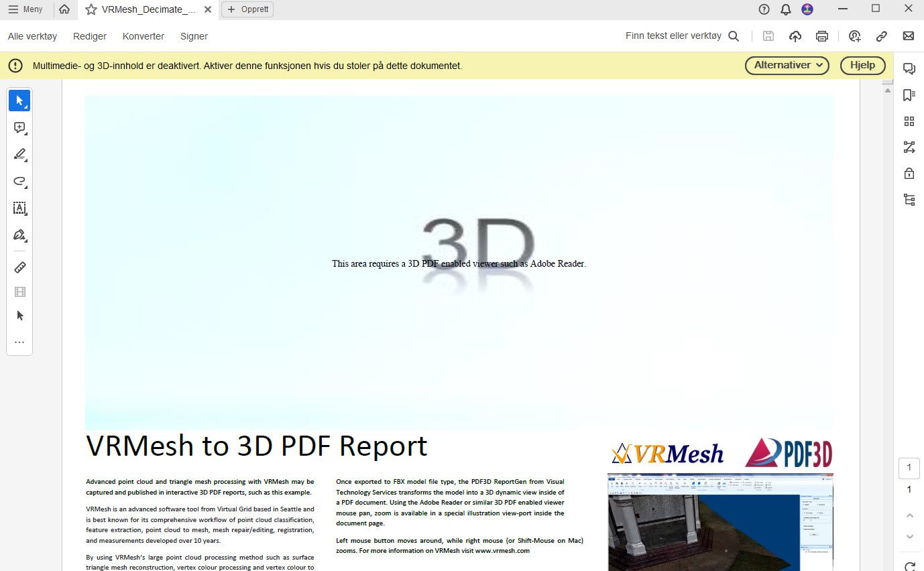The height and width of the screenshot is (571, 924).
Task: Select the measuring tool
Action: (19, 267)
